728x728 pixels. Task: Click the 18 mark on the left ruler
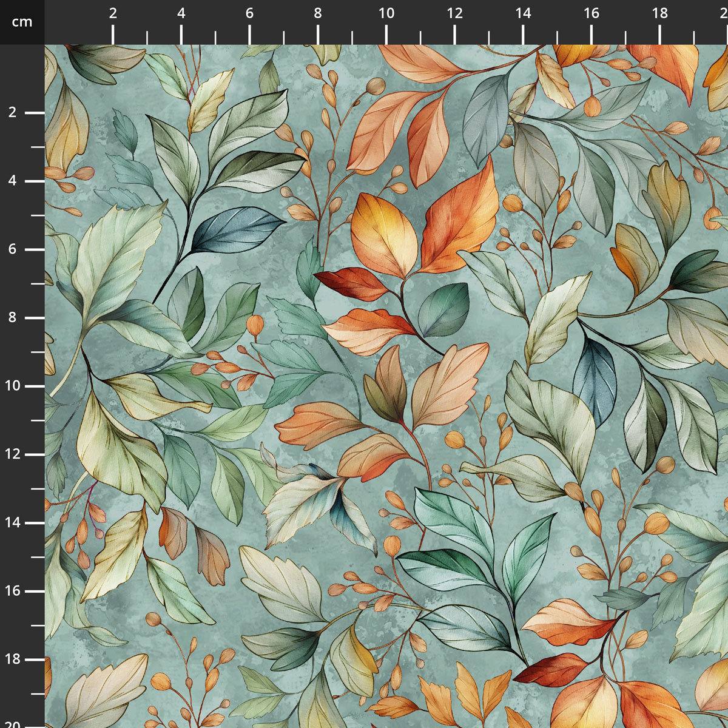pos(13,659)
